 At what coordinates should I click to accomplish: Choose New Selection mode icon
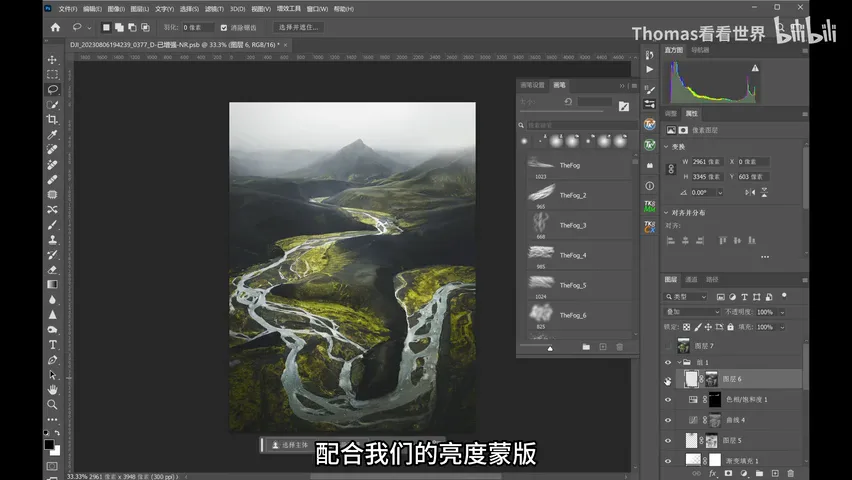[x=106, y=27]
